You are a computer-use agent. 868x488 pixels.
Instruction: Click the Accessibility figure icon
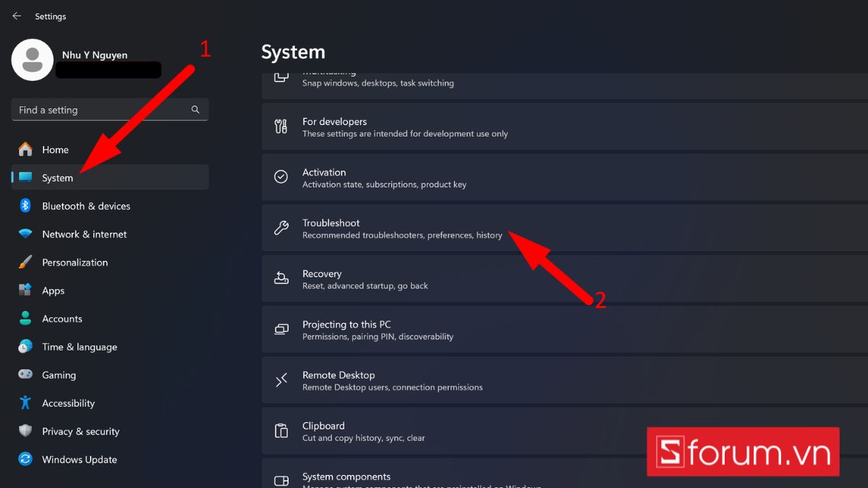click(25, 403)
